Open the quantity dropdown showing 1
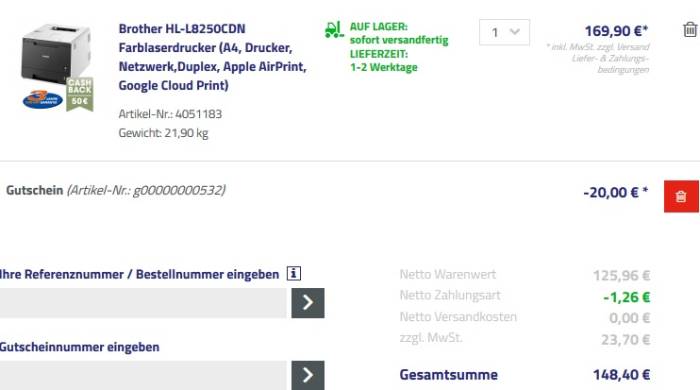 (504, 32)
